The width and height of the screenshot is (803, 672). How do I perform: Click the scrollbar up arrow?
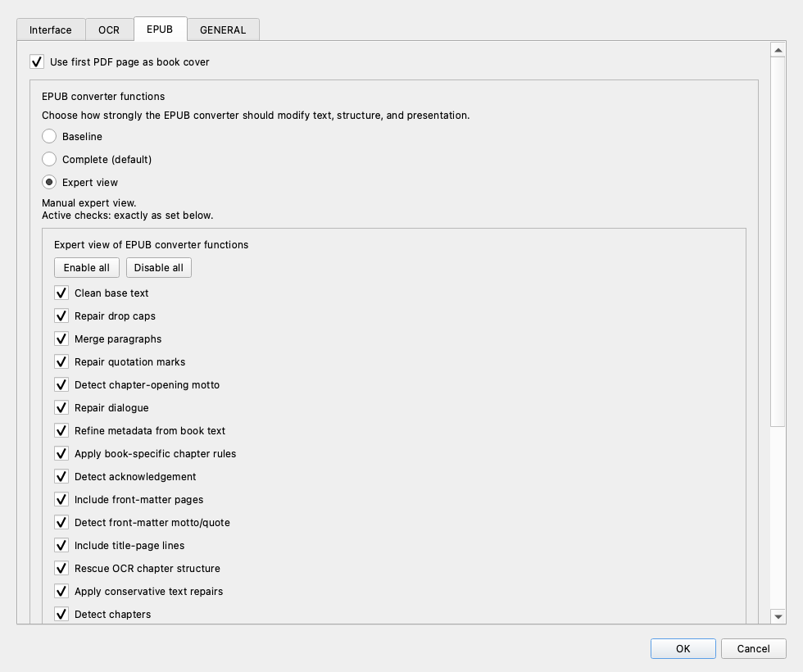point(778,50)
